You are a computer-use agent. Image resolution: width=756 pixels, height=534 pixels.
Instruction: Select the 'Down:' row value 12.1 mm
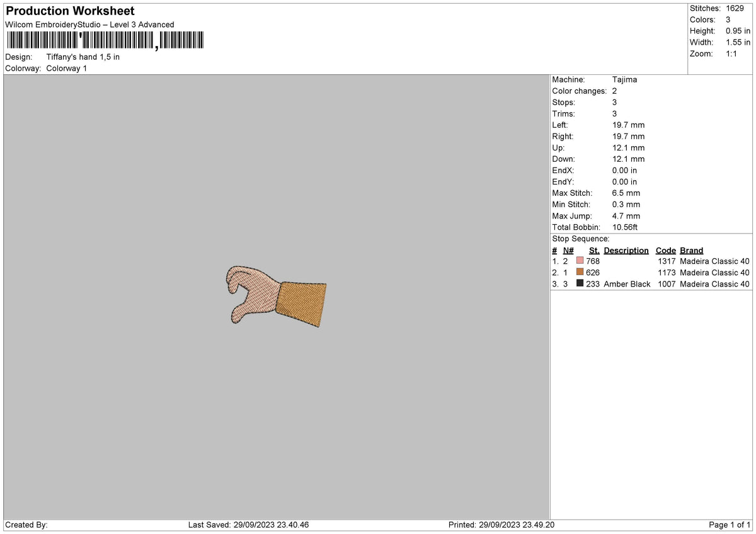[628, 159]
